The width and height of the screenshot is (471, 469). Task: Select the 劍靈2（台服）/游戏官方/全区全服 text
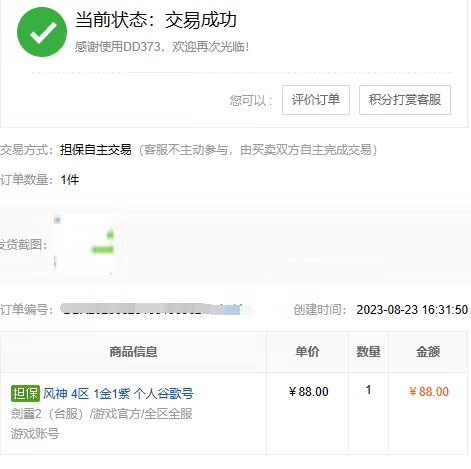(102, 414)
